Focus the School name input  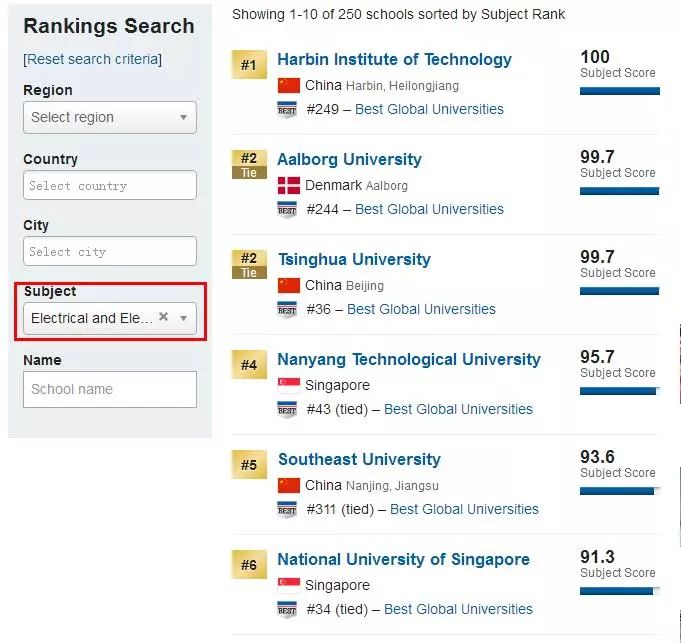click(110, 389)
